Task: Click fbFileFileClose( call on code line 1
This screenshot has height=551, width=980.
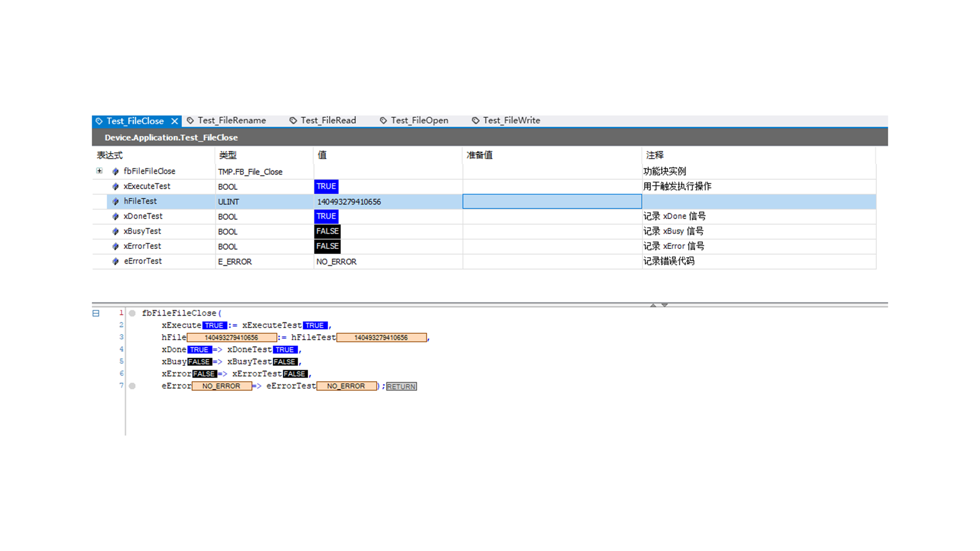Action: coord(182,313)
